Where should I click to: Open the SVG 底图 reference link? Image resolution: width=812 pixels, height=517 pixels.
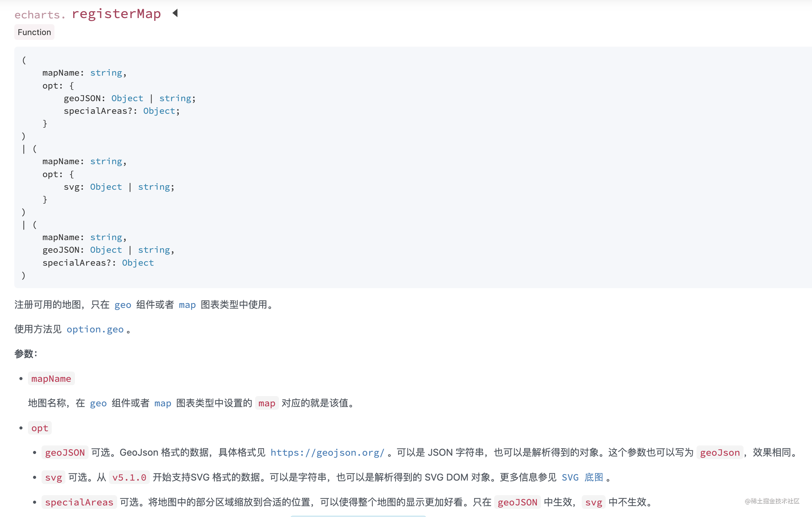(583, 477)
